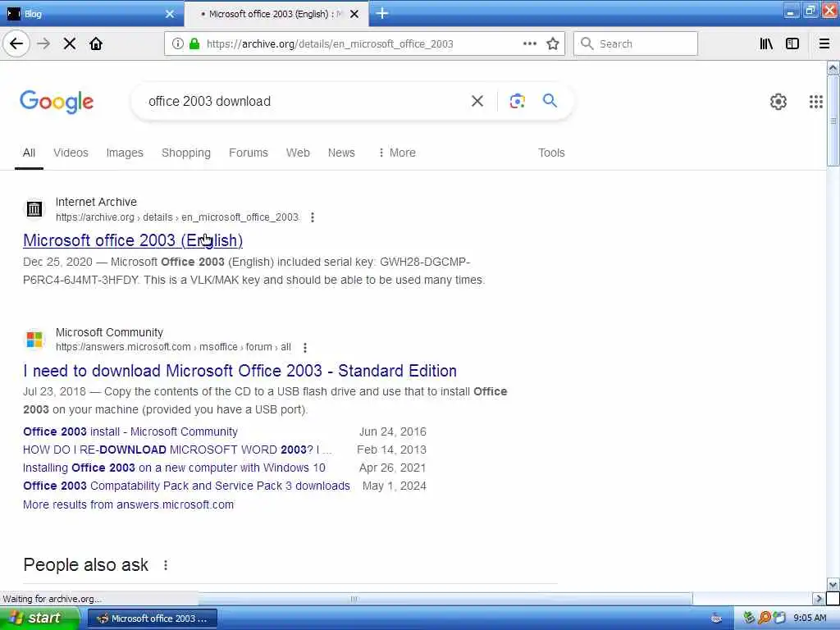Click the Internet Archive site name text

(x=97, y=202)
